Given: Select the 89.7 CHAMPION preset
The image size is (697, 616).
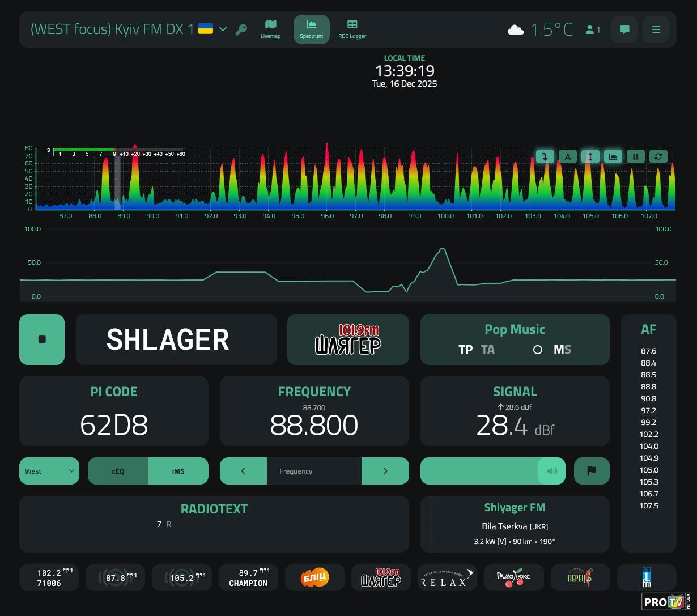Looking at the screenshot, I should click(x=248, y=577).
